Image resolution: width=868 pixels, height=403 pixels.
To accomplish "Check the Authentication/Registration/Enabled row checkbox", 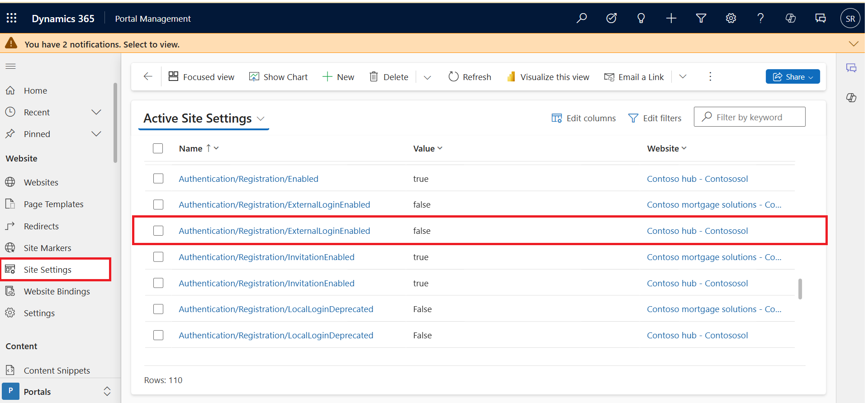I will point(158,179).
